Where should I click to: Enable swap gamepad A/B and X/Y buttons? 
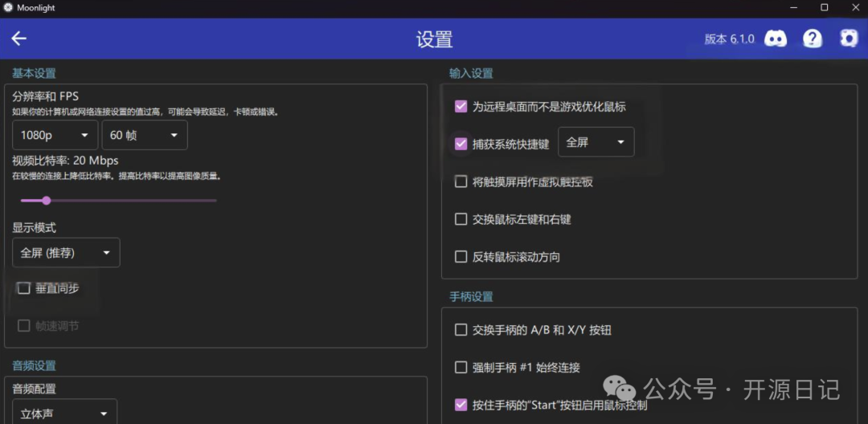click(x=461, y=329)
